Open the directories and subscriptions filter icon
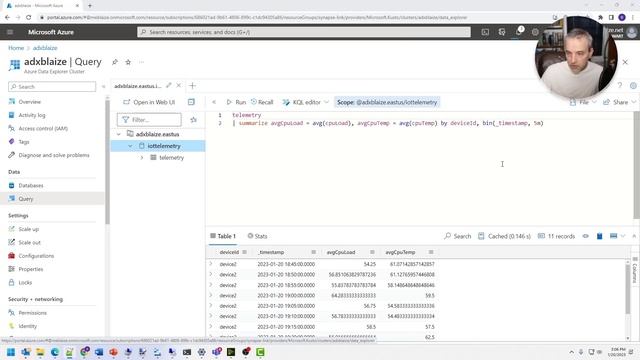This screenshot has width=640, height=360. tap(502, 32)
